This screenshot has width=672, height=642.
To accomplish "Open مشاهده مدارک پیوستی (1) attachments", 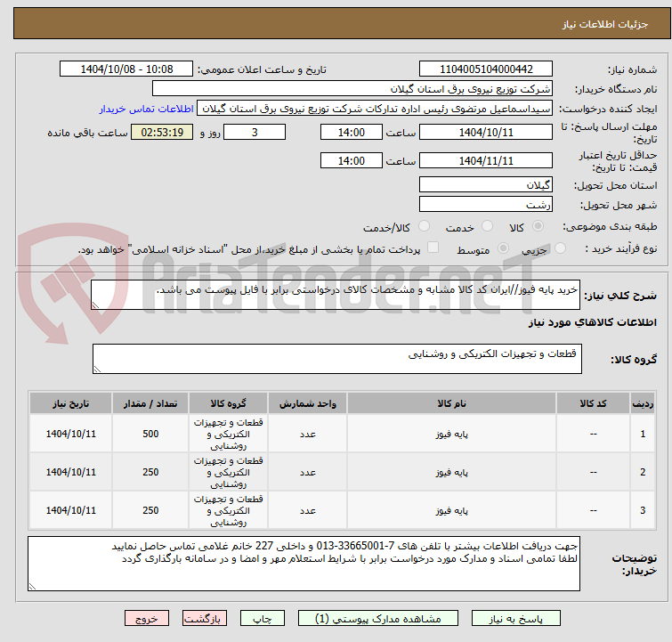I will (x=378, y=619).
